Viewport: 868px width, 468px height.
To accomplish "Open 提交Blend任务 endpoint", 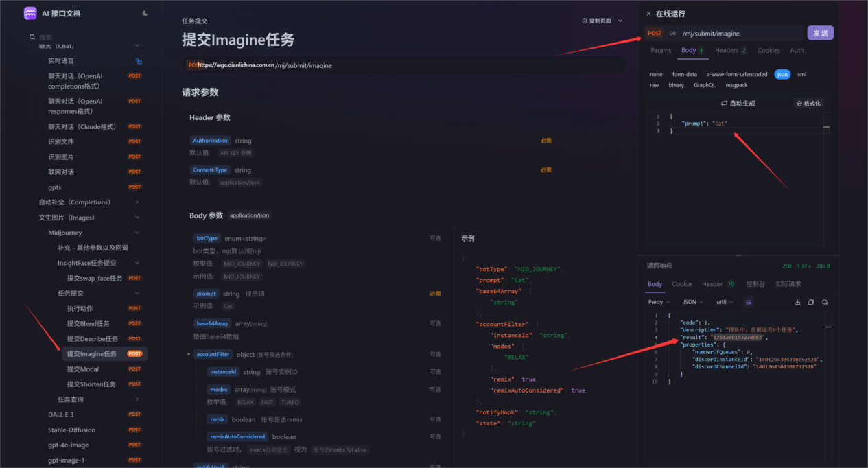I will point(89,323).
